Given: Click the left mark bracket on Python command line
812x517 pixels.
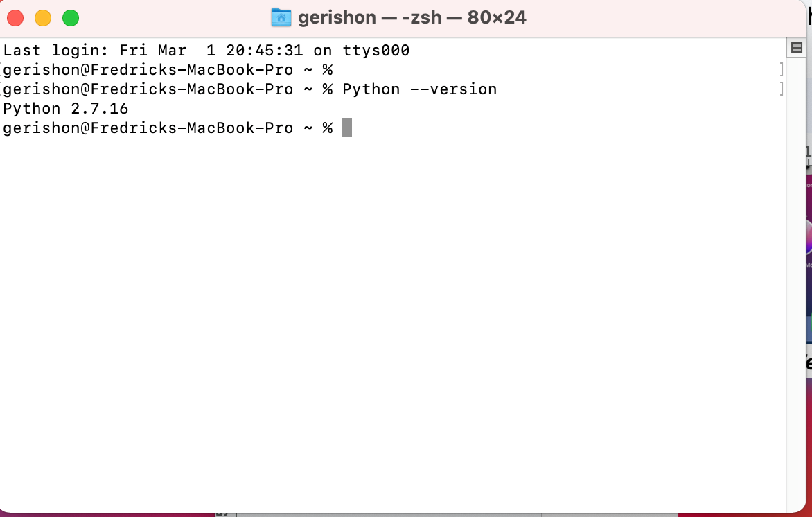Looking at the screenshot, I should (2, 89).
